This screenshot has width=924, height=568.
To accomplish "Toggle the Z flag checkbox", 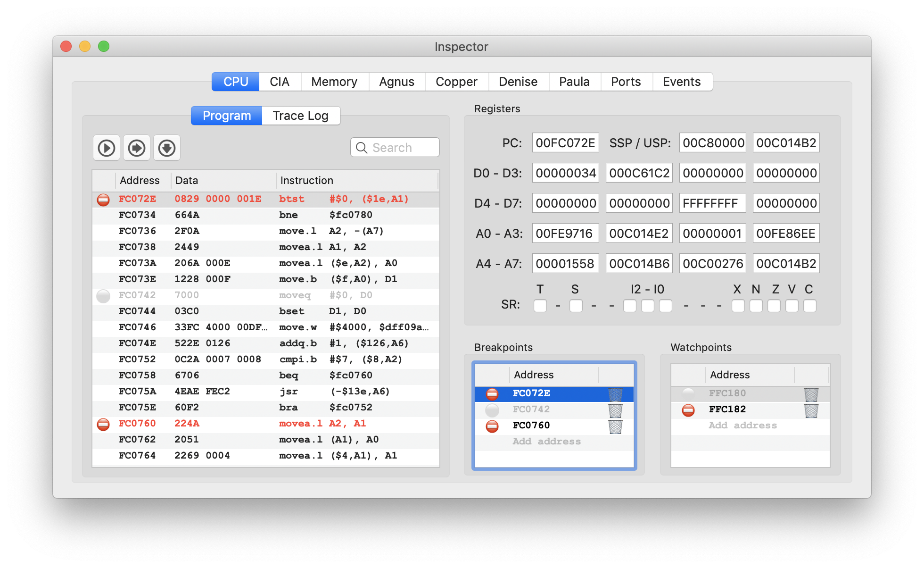I will click(x=774, y=306).
